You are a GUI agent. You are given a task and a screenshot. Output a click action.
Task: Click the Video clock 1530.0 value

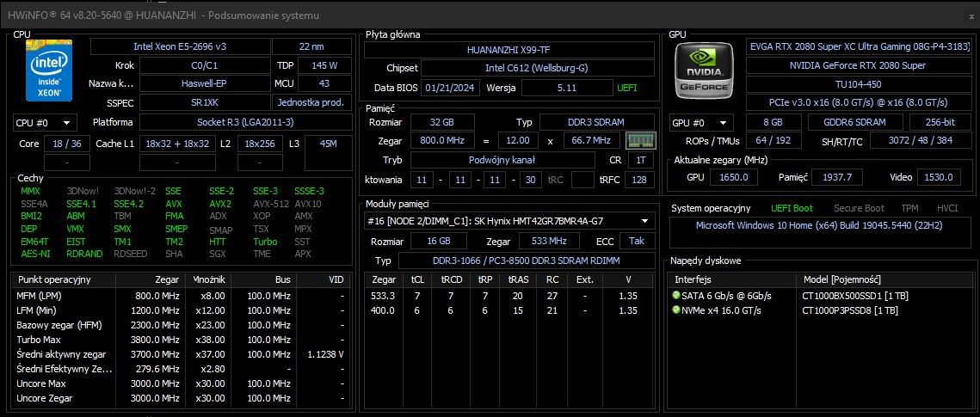coord(940,177)
